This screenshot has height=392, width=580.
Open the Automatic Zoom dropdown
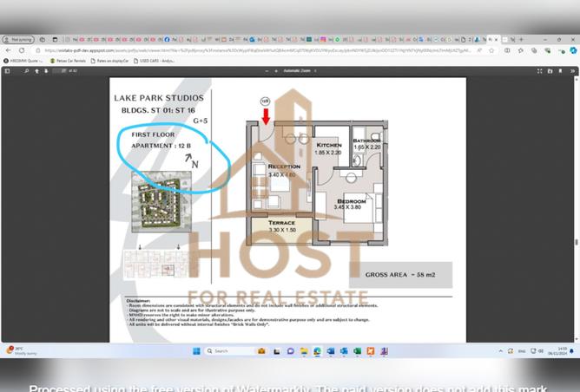coord(300,71)
